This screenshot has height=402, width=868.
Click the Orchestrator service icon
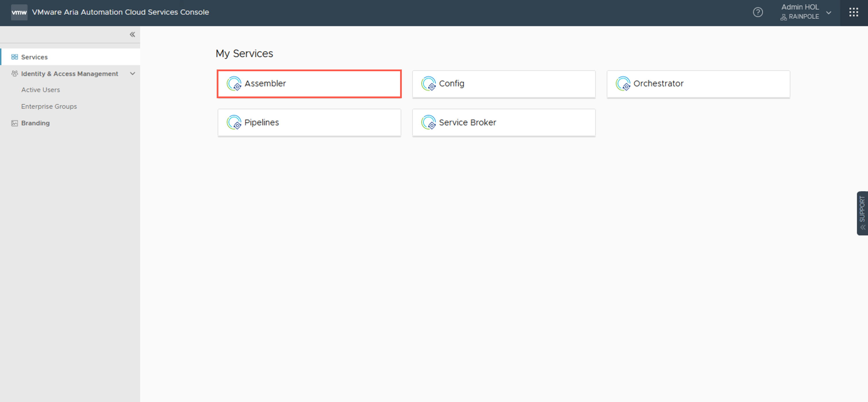point(623,84)
